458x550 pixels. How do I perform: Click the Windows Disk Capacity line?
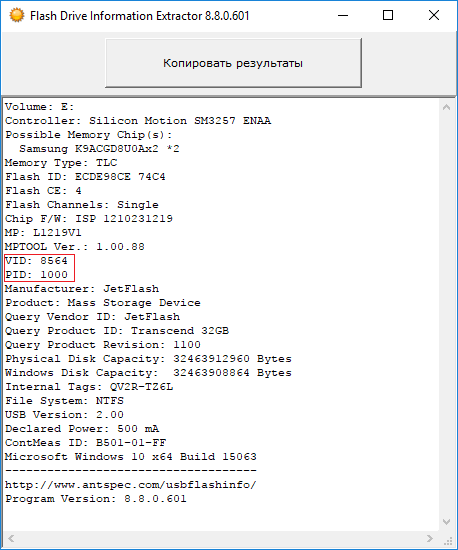tap(148, 373)
